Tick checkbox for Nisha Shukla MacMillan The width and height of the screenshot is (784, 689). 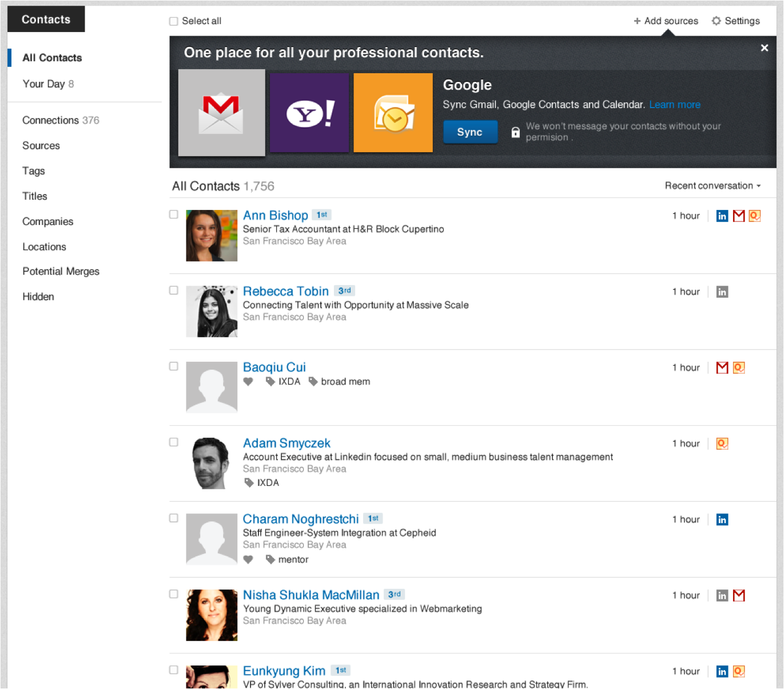(174, 595)
